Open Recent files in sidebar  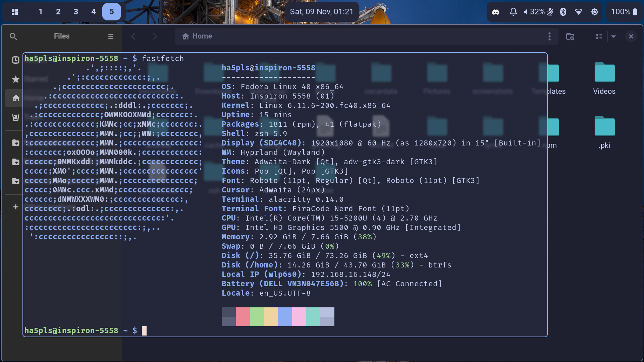(15, 60)
